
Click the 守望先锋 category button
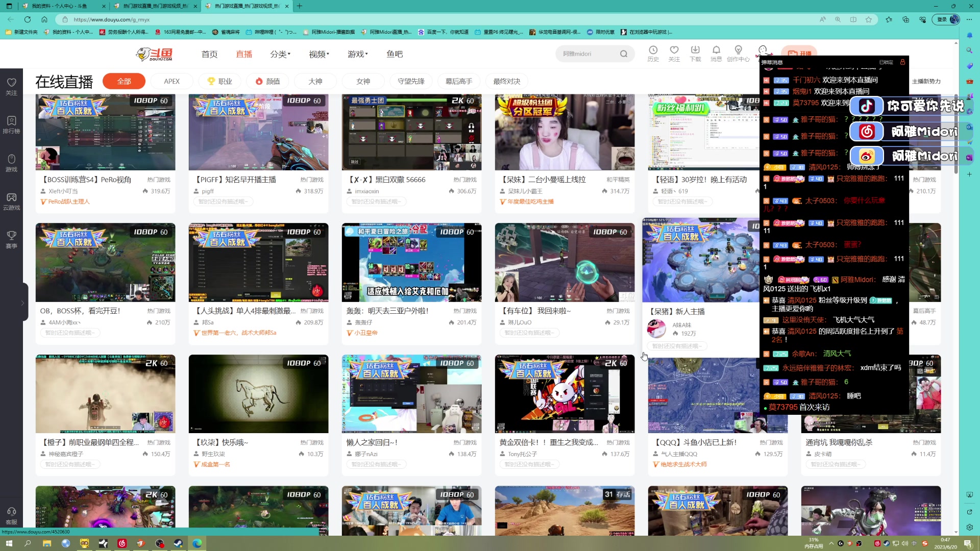pyautogui.click(x=410, y=82)
